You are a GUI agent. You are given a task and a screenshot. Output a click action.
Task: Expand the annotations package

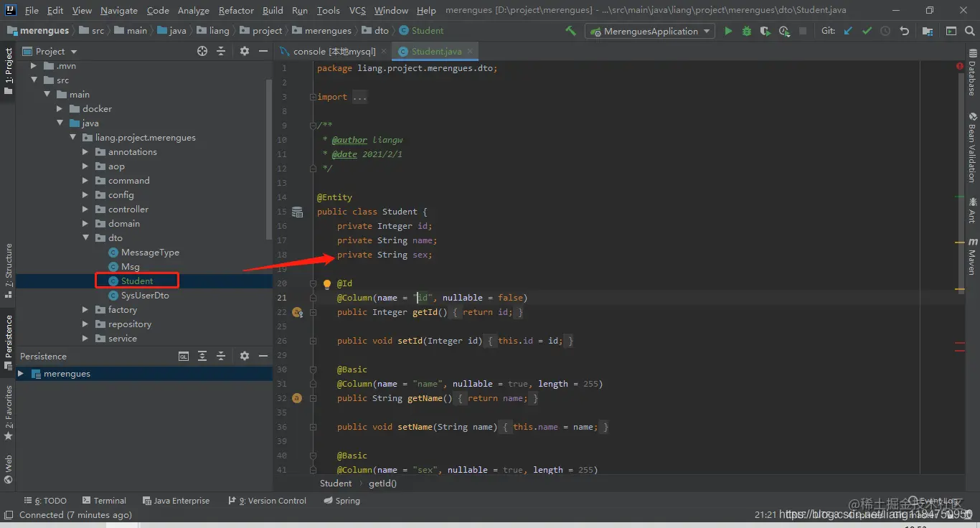85,152
